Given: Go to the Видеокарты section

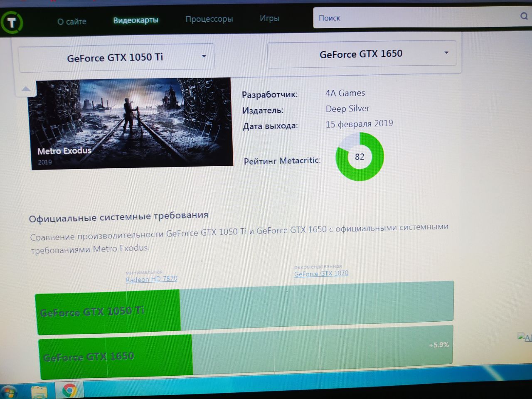Looking at the screenshot, I should click(136, 20).
